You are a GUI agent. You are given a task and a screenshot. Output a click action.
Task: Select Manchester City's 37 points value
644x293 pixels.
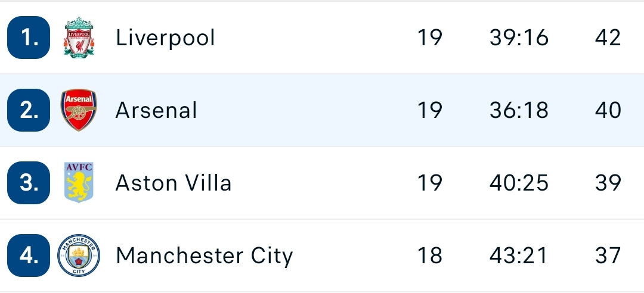click(x=608, y=255)
